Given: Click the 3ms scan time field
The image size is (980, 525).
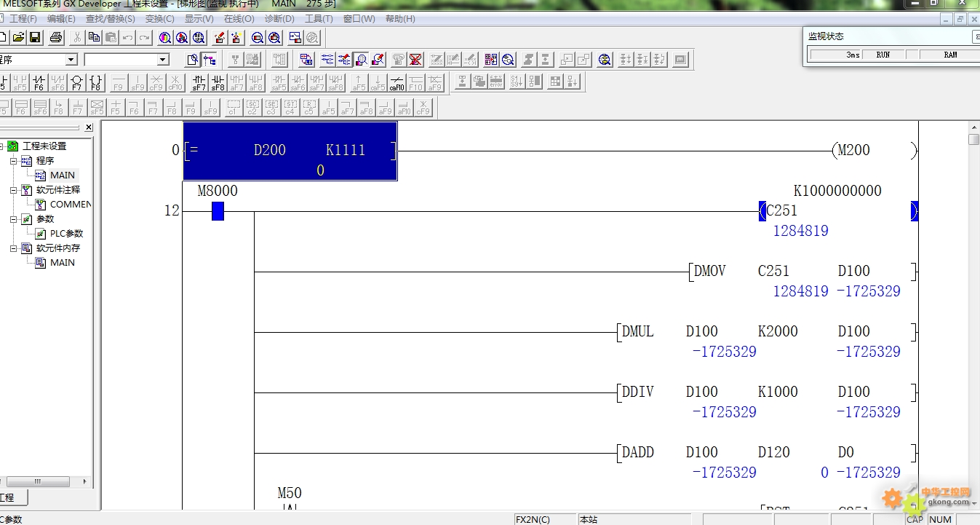Looking at the screenshot, I should click(835, 55).
